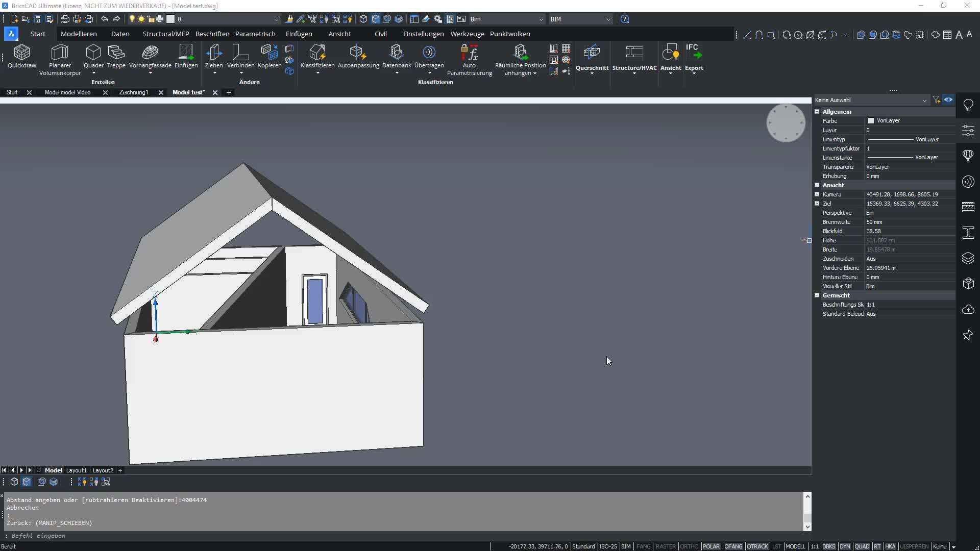This screenshot has height=551, width=980.
Task: Select the Treppe stair tool
Action: coord(116,56)
